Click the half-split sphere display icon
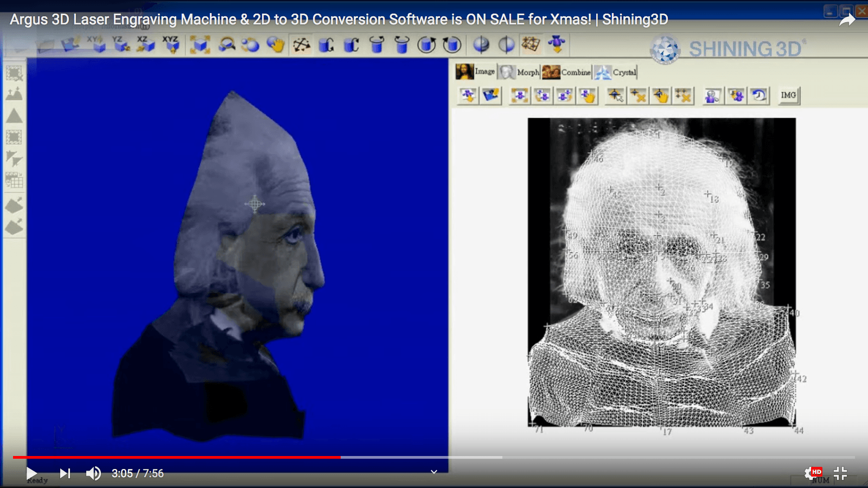The height and width of the screenshot is (488, 868). coord(506,44)
